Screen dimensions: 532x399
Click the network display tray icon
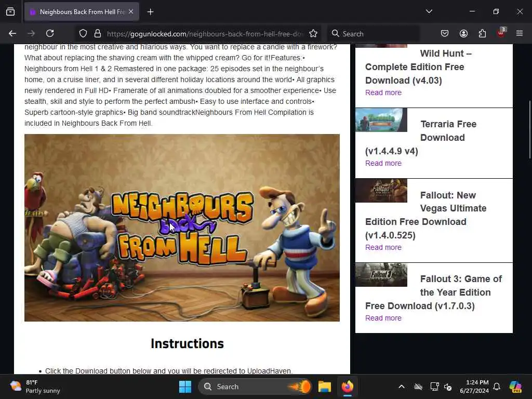click(x=434, y=387)
